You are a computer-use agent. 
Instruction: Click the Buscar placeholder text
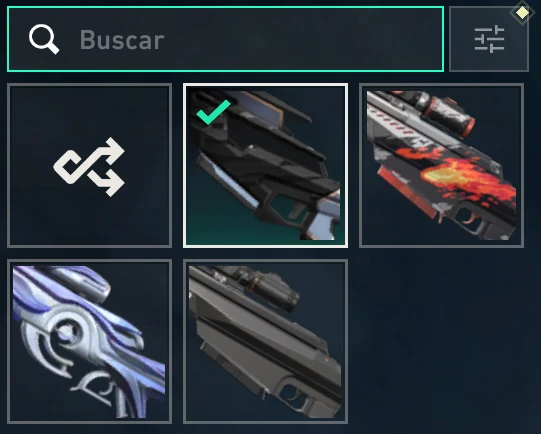coord(122,40)
